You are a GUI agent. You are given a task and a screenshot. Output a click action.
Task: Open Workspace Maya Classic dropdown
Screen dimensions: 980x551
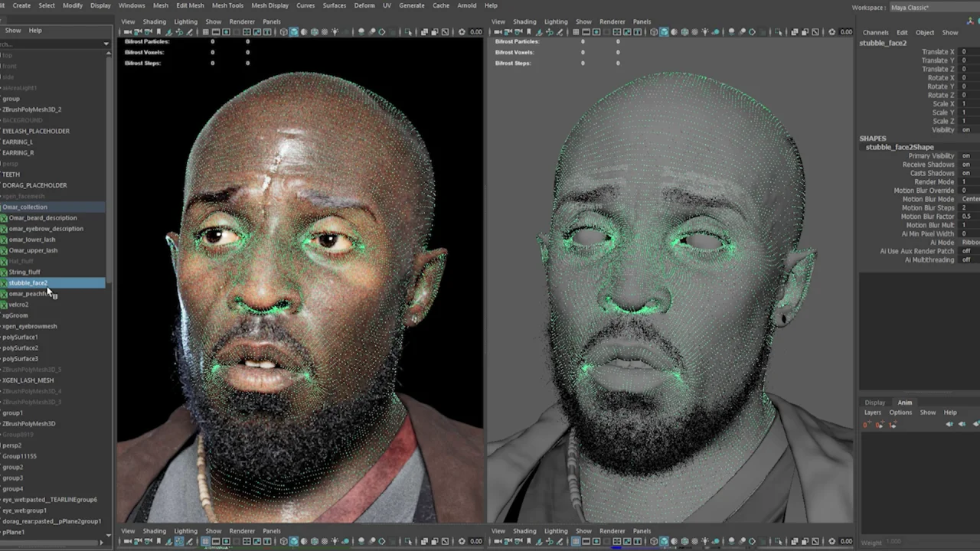click(935, 8)
